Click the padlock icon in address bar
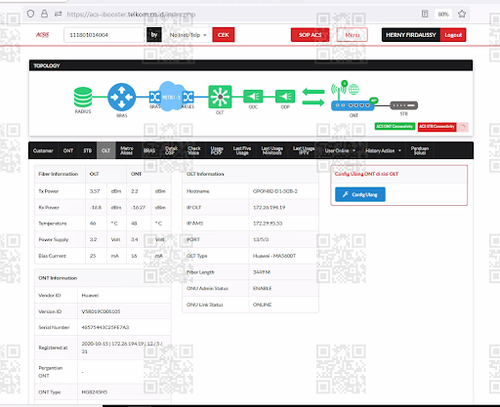The height and width of the screenshot is (407, 500). pos(44,14)
